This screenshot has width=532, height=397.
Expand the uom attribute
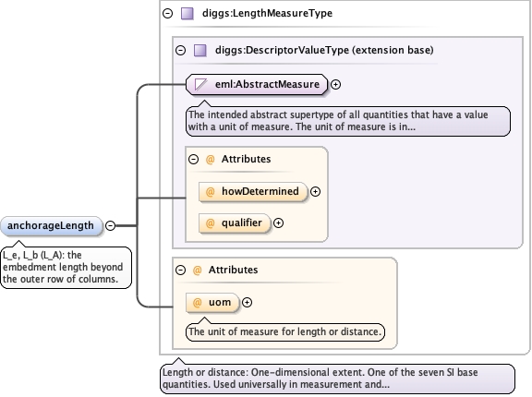click(247, 303)
